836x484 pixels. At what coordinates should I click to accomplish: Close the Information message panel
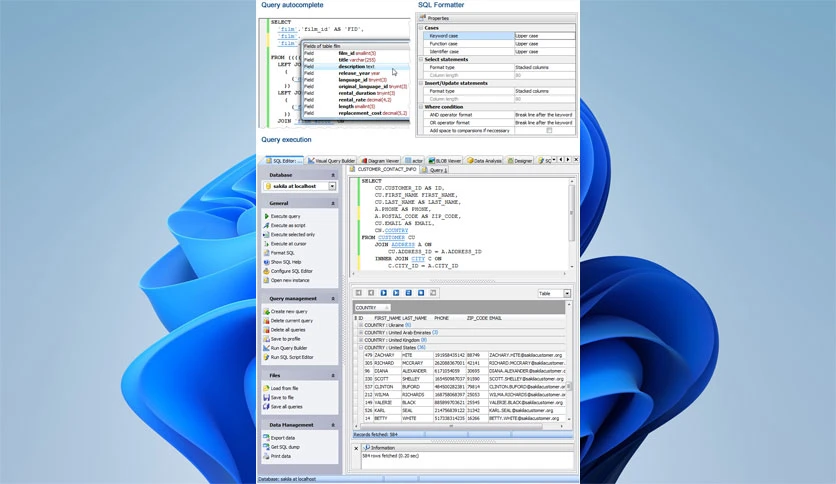coord(356,448)
